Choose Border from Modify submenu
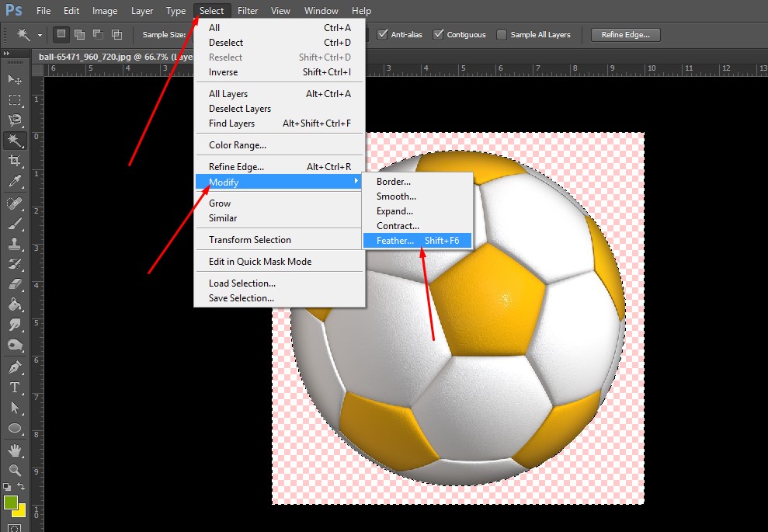 pos(417,182)
